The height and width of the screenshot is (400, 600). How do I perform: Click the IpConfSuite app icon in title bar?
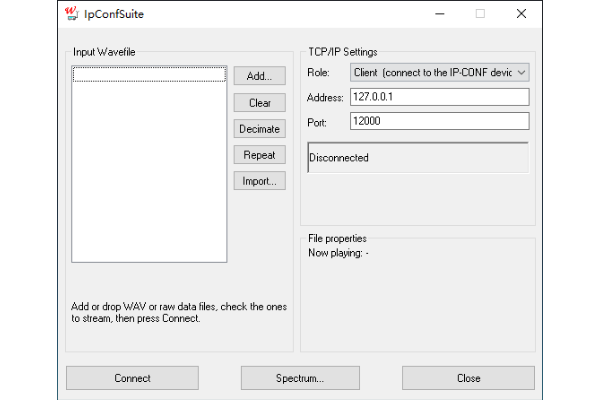[71, 13]
